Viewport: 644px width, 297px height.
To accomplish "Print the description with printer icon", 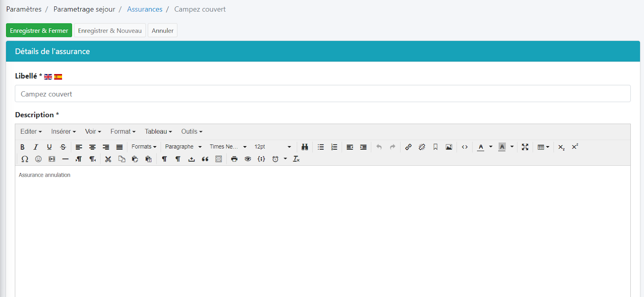I will (234, 159).
